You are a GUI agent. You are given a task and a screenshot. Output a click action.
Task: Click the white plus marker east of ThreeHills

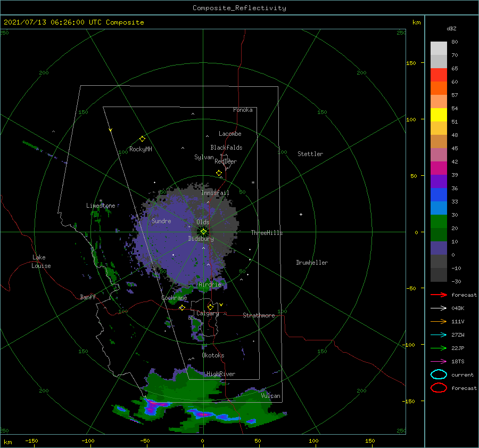(301, 214)
